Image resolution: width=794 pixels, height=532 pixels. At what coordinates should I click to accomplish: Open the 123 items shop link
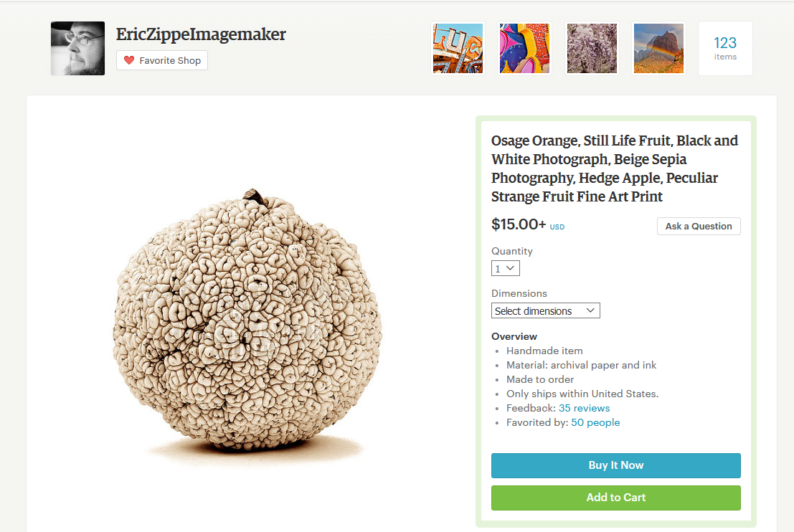pyautogui.click(x=725, y=49)
